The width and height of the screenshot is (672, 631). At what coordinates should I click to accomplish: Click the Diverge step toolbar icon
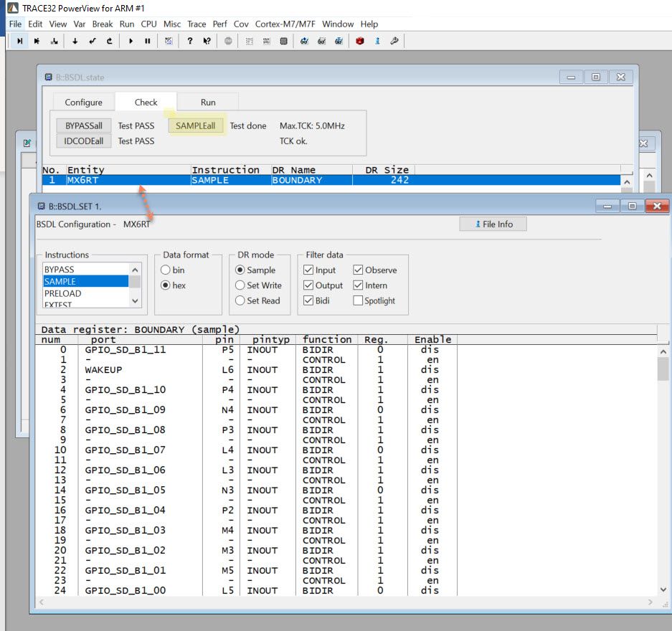click(54, 41)
